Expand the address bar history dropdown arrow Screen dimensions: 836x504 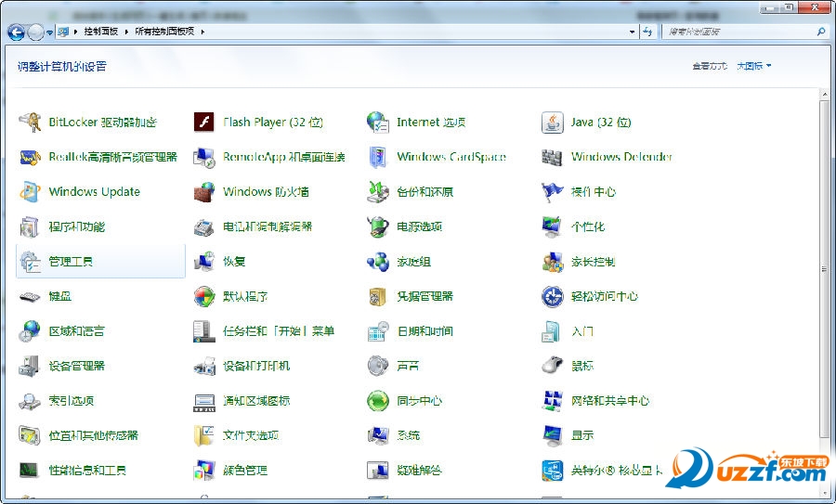tap(632, 32)
